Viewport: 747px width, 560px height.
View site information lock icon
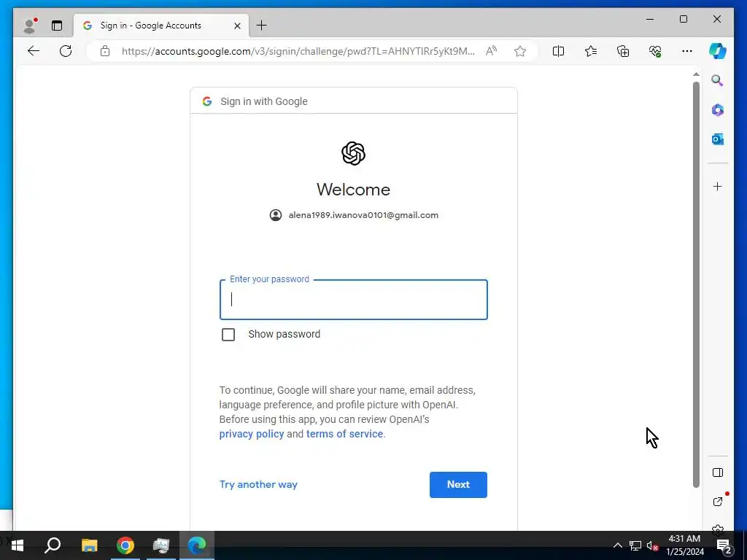point(105,51)
